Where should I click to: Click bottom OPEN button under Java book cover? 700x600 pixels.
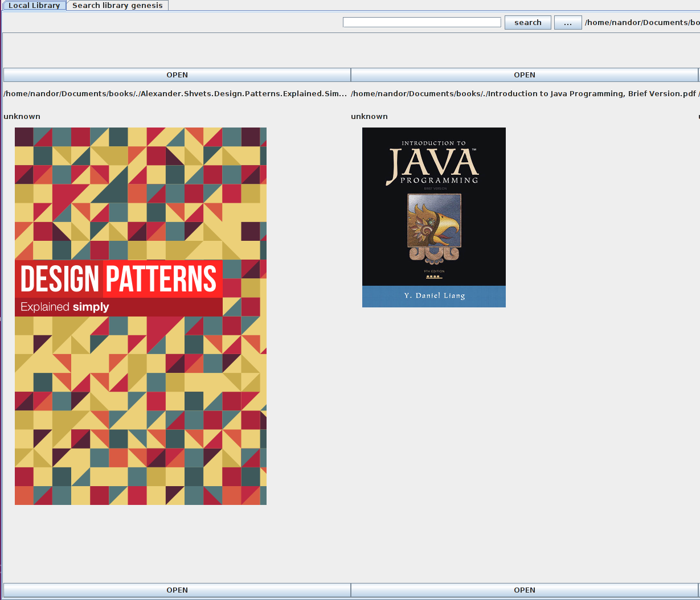coord(525,590)
